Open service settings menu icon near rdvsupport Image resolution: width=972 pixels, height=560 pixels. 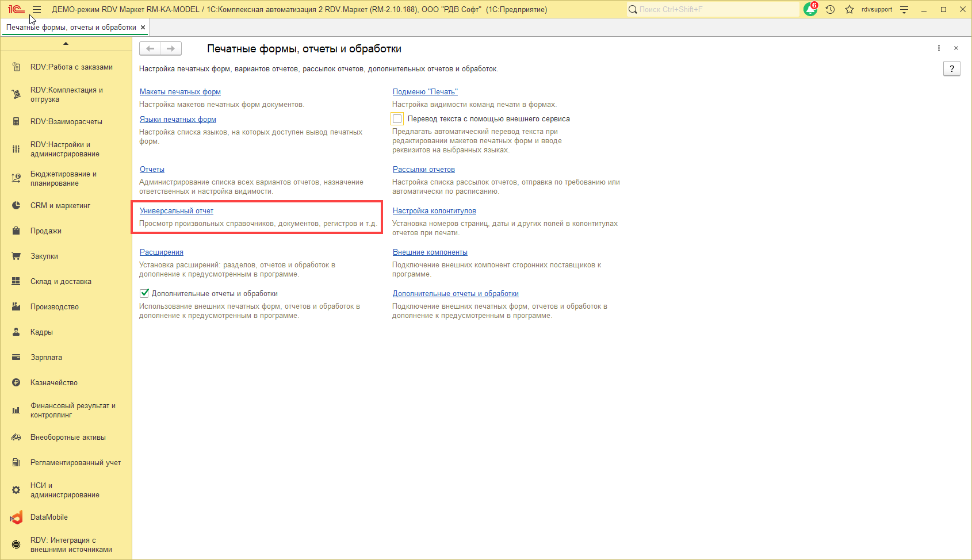[904, 9]
